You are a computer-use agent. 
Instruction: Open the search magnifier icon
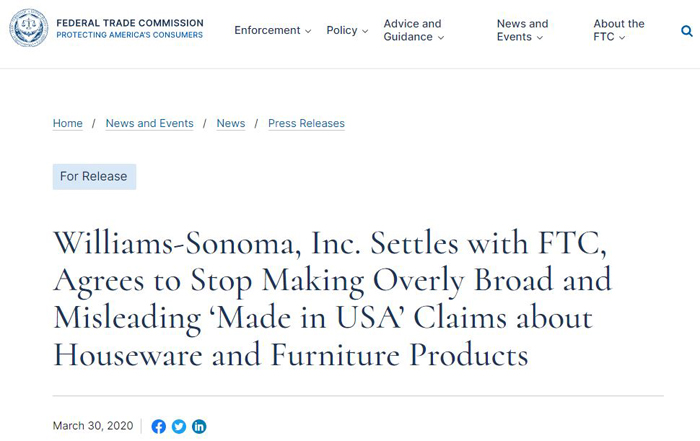point(687,31)
